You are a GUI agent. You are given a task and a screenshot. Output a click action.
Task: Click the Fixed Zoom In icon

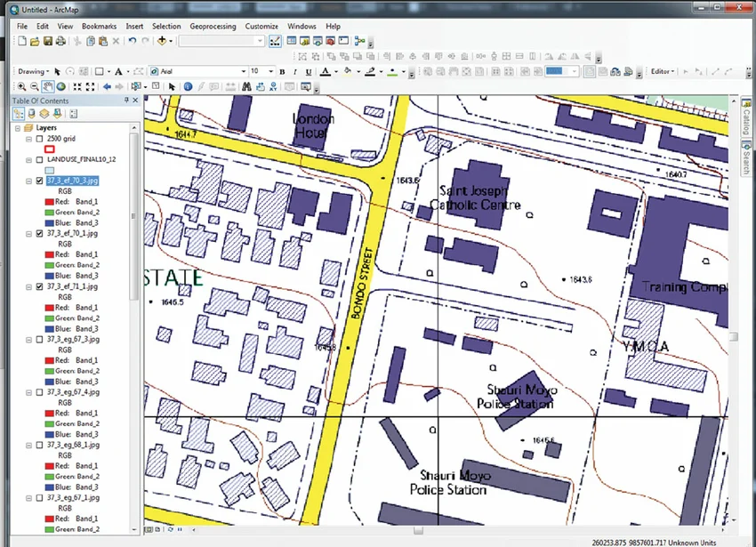pos(77,87)
